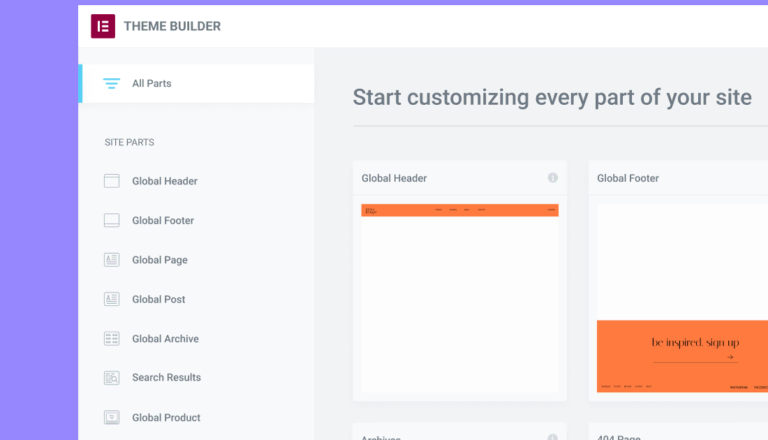The height and width of the screenshot is (440, 768).
Task: Open the Global Footer template thumbnail
Action: click(682, 298)
